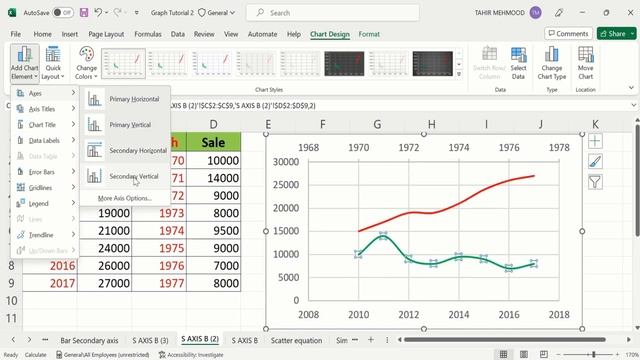The image size is (640, 360).
Task: Open the Quick Layout gallery
Action: 53,63
